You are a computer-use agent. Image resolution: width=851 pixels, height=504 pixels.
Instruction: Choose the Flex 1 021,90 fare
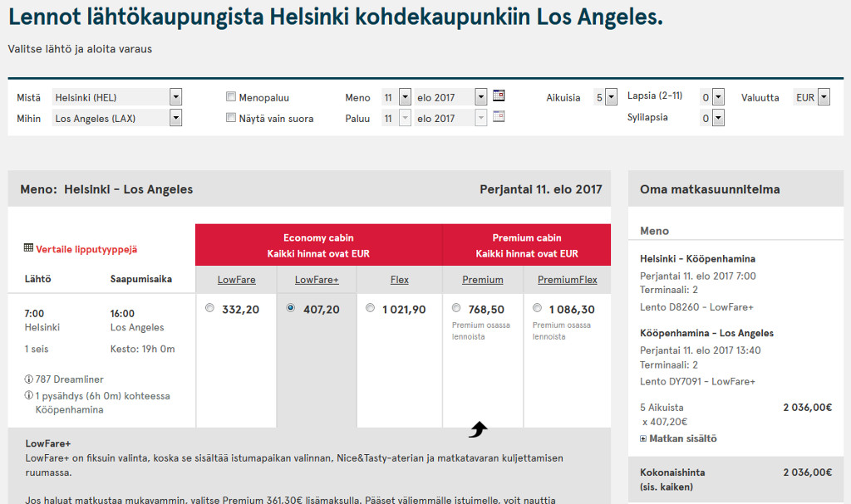pyautogui.click(x=370, y=308)
